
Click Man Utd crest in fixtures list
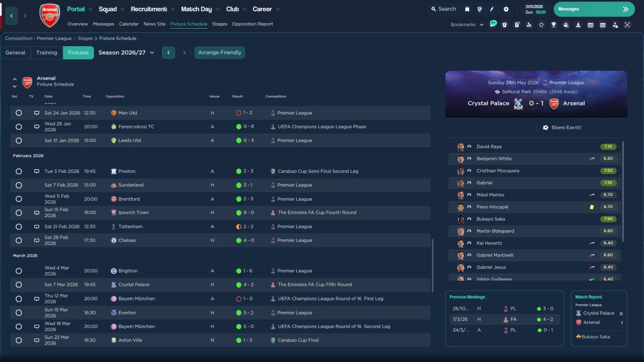(x=114, y=113)
